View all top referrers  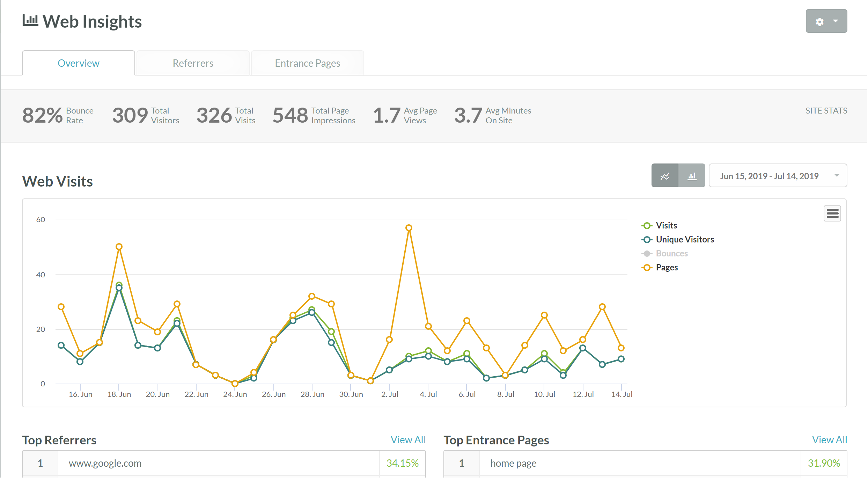tap(408, 440)
